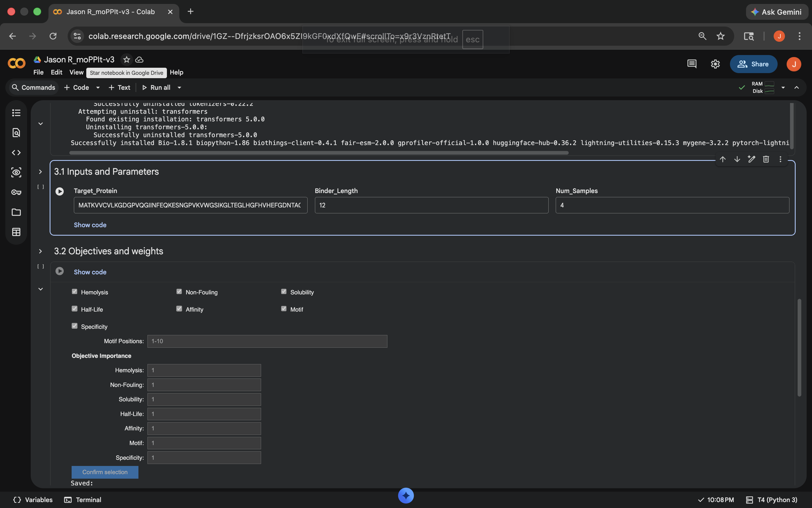Bookmark this page with the star
The height and width of the screenshot is (508, 812).
pyautogui.click(x=721, y=36)
